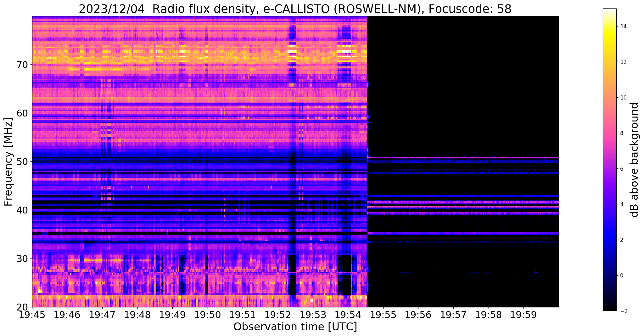Click the 40 MHz frequency tick label
This screenshot has width=644, height=336.
(x=22, y=210)
